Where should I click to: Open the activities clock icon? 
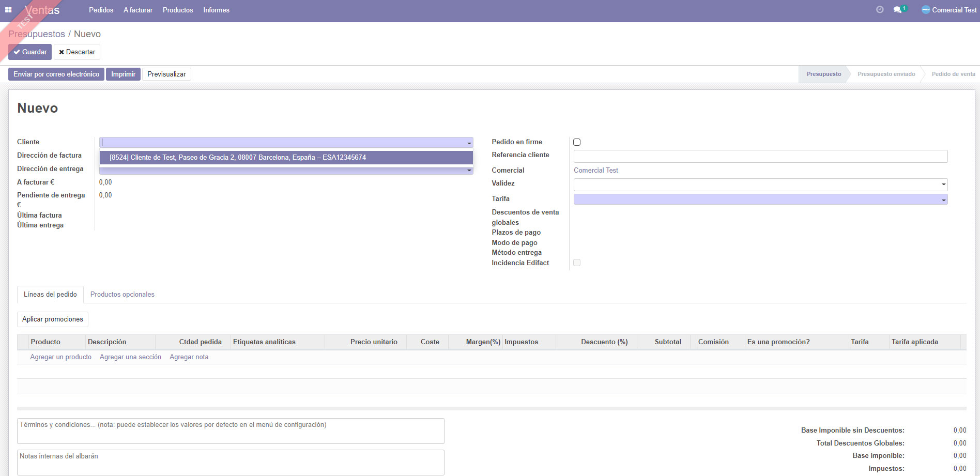pyautogui.click(x=880, y=10)
